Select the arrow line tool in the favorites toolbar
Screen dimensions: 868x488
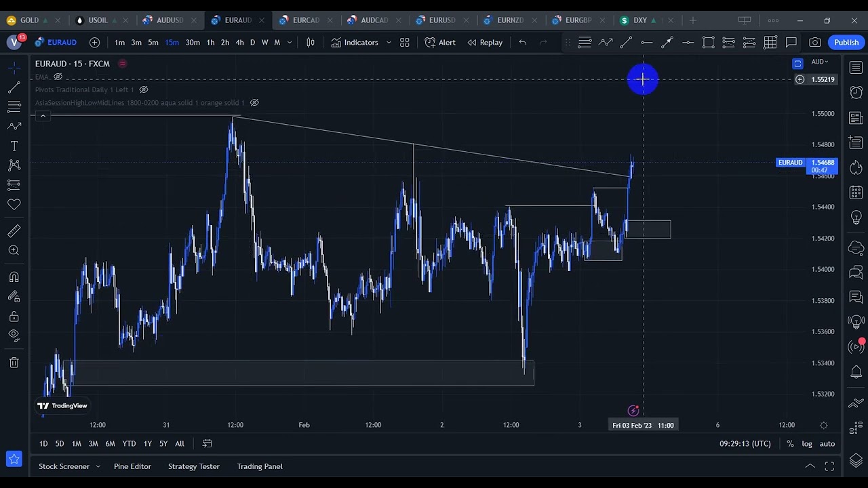tap(667, 43)
